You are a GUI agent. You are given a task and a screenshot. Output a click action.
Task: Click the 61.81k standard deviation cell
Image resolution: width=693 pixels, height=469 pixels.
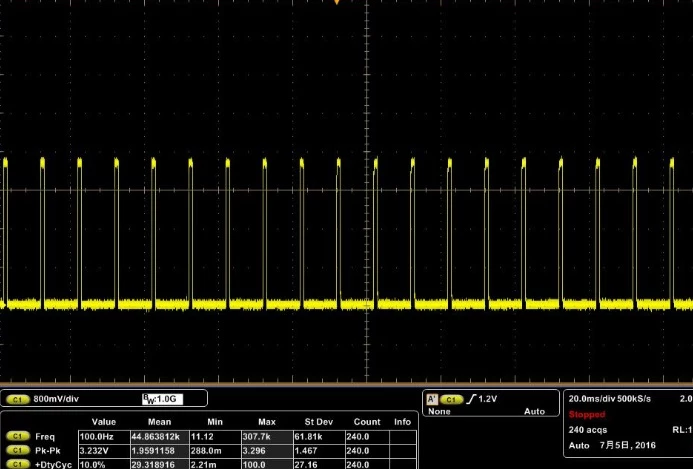tap(319, 437)
